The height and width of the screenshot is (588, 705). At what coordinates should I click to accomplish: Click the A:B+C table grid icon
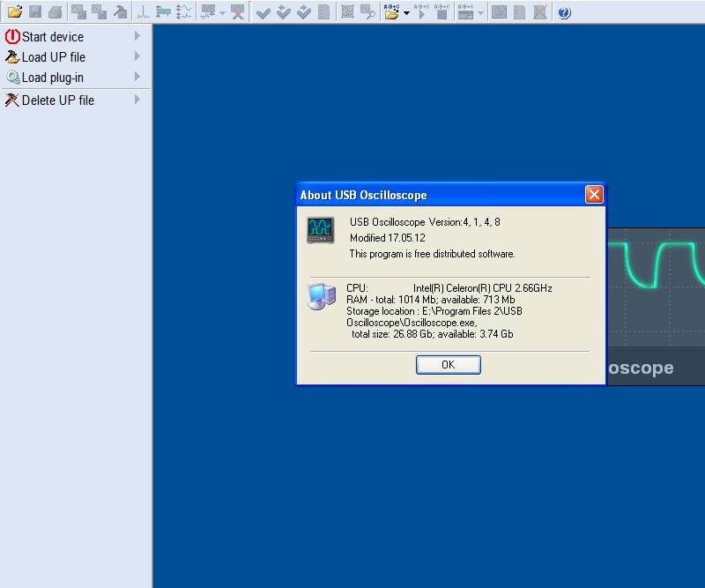(x=465, y=11)
